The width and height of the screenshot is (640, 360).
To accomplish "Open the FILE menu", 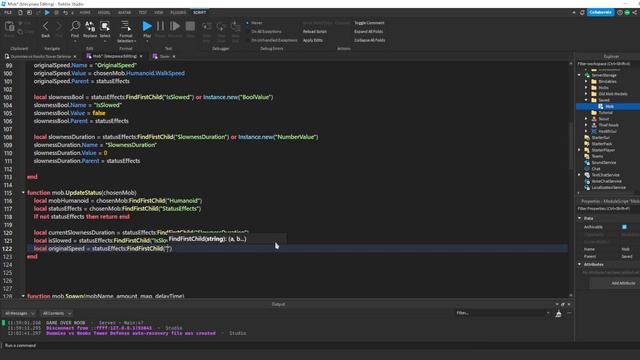I will pyautogui.click(x=8, y=13).
